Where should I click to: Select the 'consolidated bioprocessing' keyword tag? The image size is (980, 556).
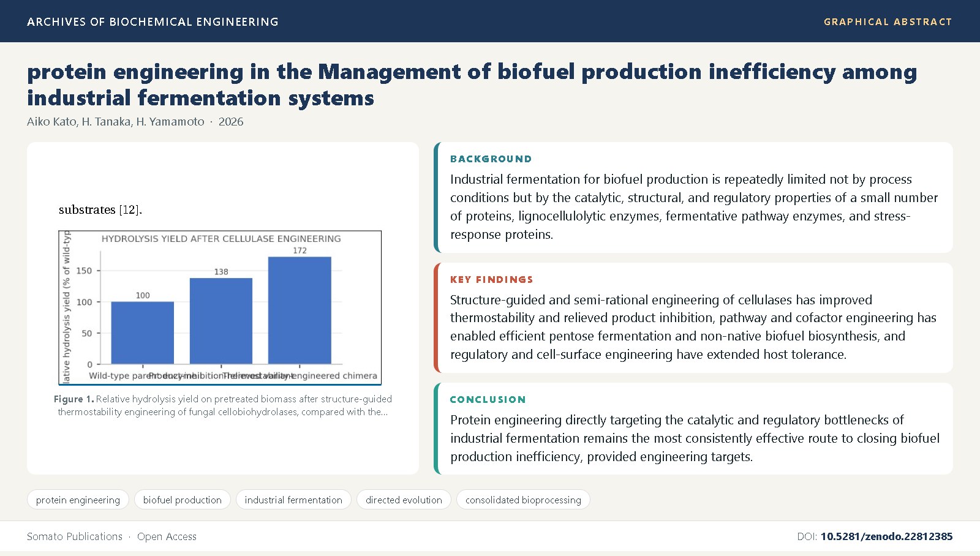click(523, 500)
